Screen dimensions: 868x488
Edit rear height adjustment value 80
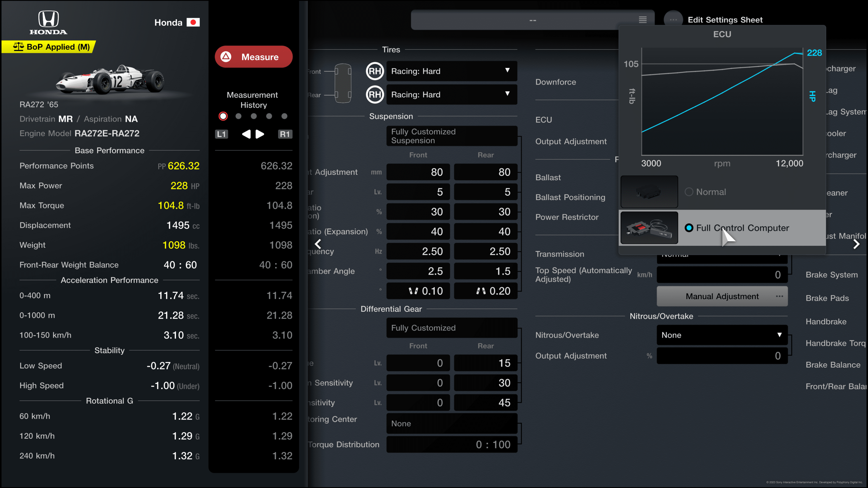tap(486, 172)
